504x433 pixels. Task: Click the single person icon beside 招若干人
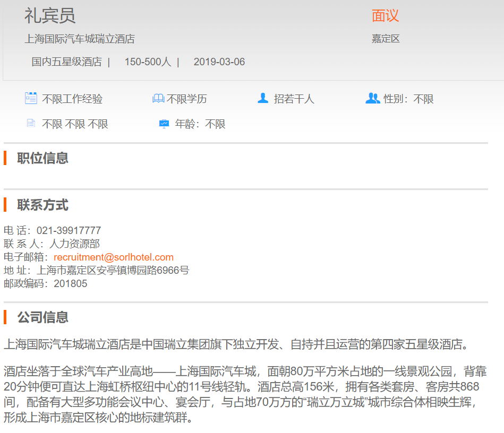point(263,98)
